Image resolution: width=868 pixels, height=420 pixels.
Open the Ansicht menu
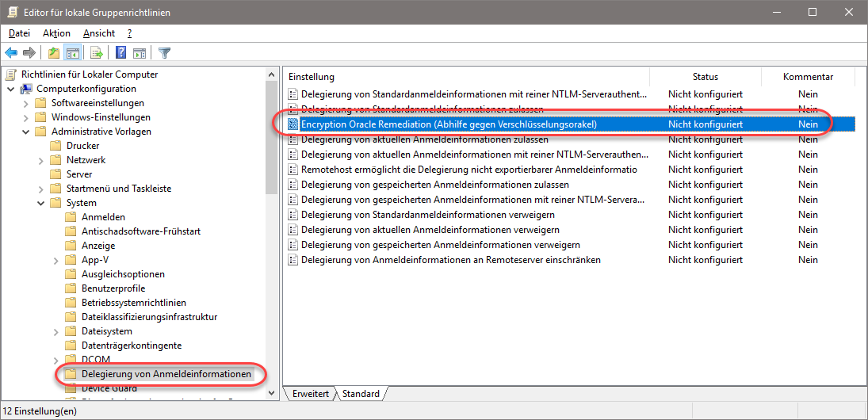(x=98, y=33)
